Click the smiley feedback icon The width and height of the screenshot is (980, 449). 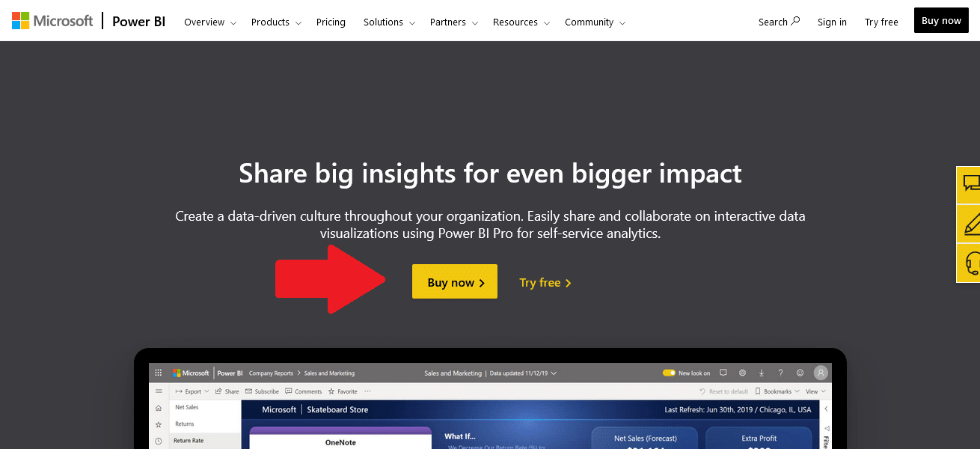coord(800,373)
